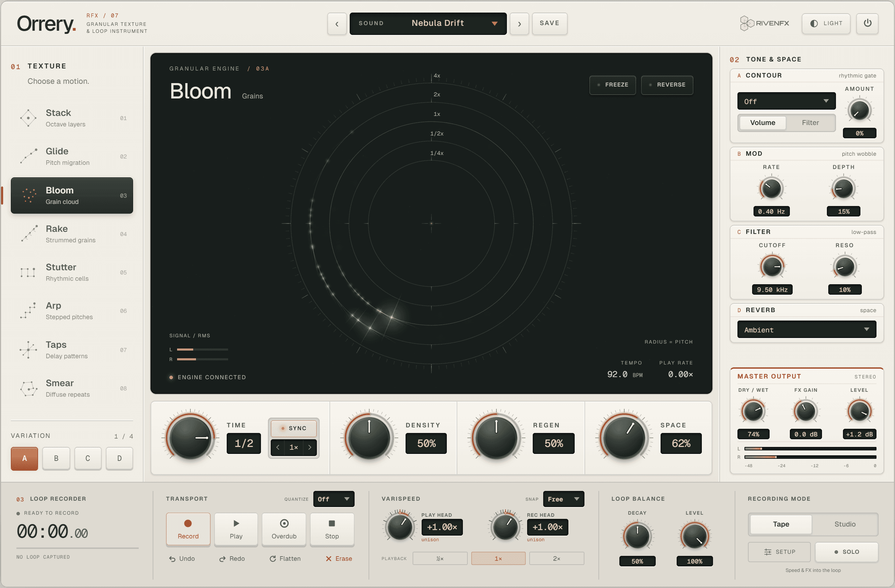Screen dimensions: 895x588
Task: Select Tape recording mode
Action: (x=781, y=524)
